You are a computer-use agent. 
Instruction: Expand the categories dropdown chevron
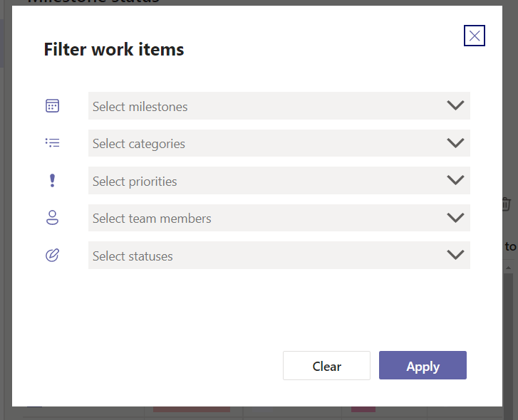[455, 143]
